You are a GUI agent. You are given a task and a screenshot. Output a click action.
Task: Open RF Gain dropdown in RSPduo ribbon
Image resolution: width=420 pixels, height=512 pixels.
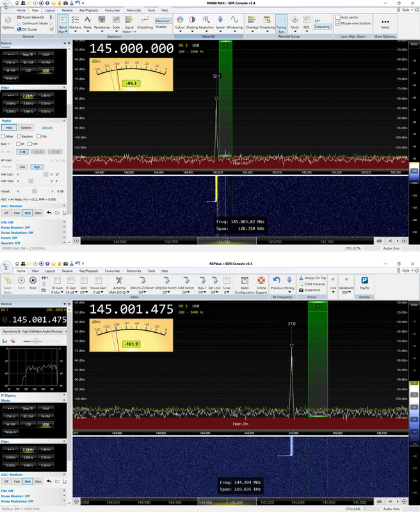pyautogui.click(x=57, y=285)
